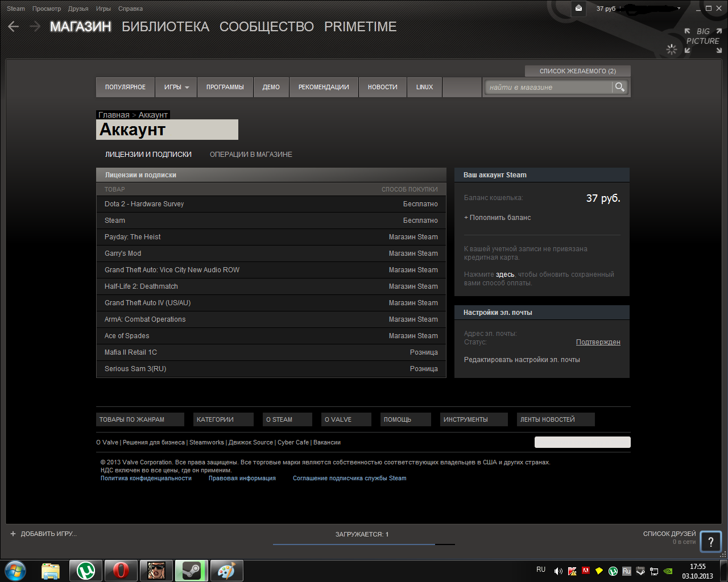Open О VALVE footer button
The height and width of the screenshot is (582, 728).
[x=346, y=419]
